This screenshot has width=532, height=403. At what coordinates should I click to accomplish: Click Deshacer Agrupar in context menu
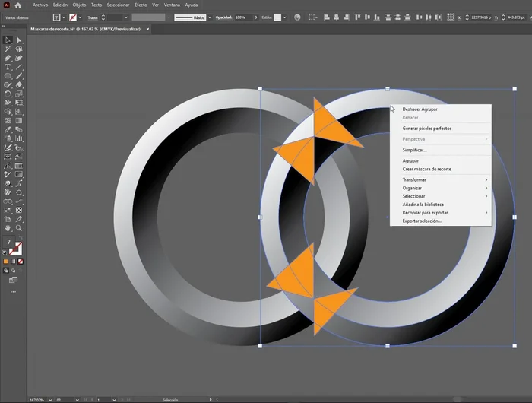(420, 109)
